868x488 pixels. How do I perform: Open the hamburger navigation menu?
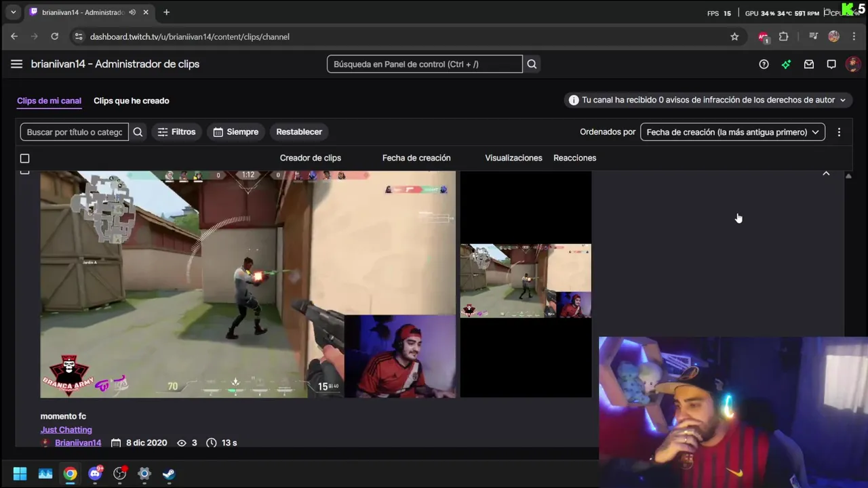tap(16, 64)
